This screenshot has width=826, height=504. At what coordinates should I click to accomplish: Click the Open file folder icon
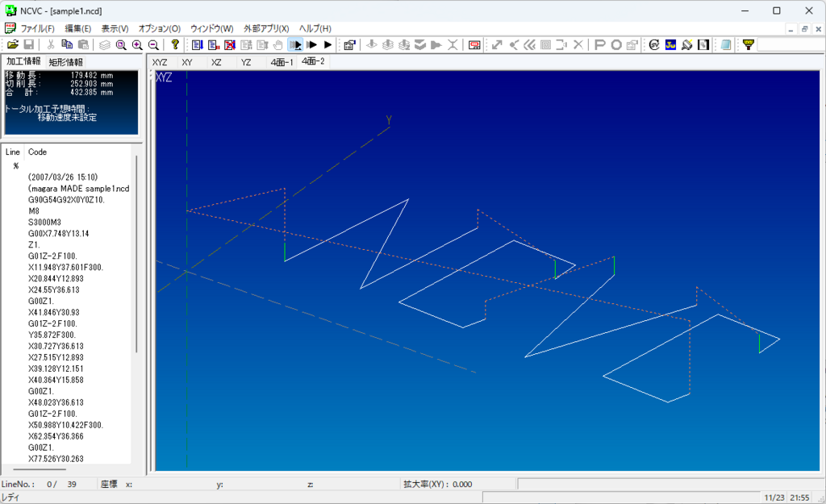[13, 45]
